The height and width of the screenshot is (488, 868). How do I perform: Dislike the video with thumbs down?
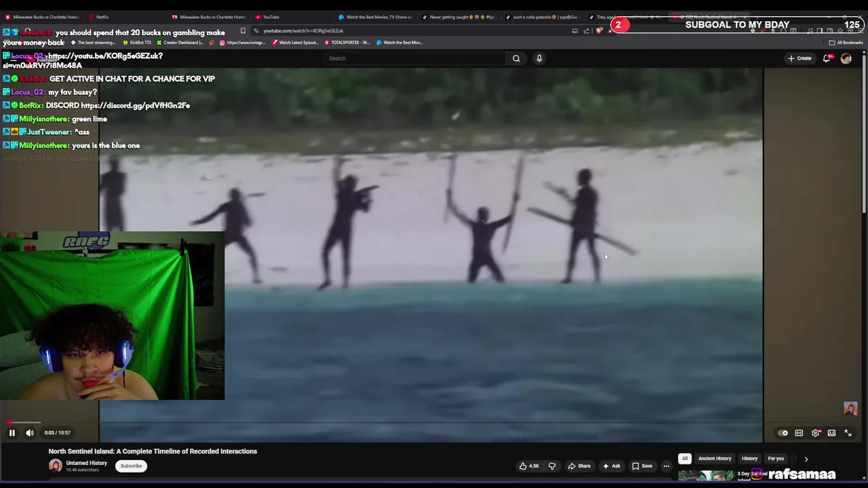click(552, 466)
